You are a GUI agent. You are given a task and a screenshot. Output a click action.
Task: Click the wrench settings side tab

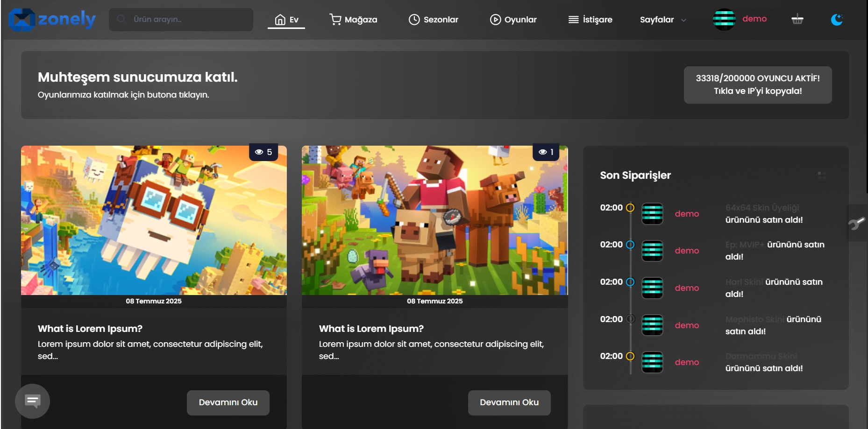coord(857,223)
